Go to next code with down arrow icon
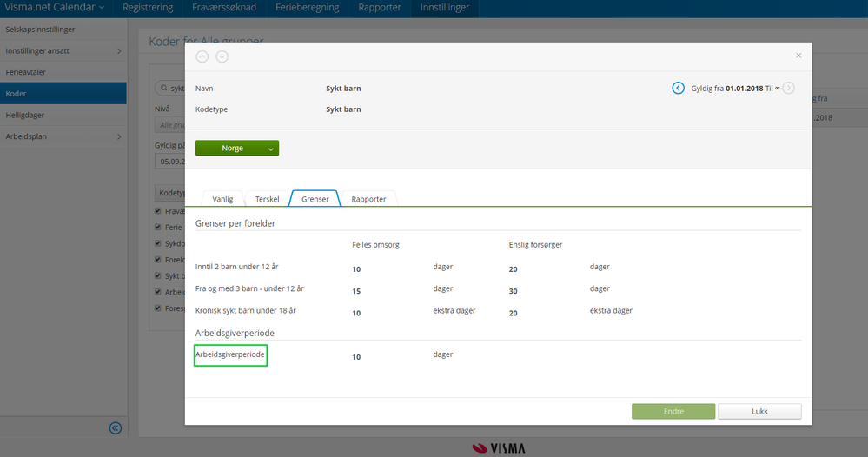 (222, 56)
